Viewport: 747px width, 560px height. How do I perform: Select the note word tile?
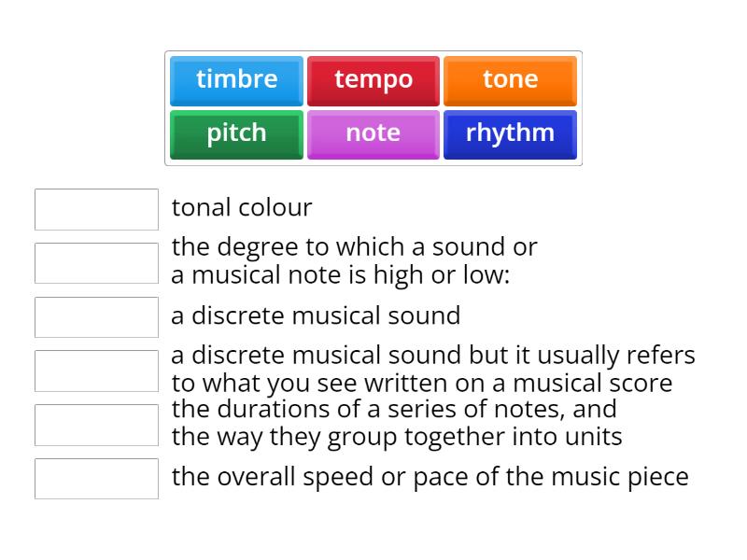(373, 133)
